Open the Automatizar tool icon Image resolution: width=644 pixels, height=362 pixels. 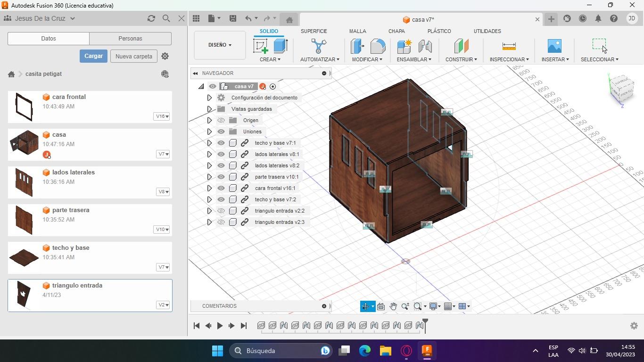[x=319, y=46]
